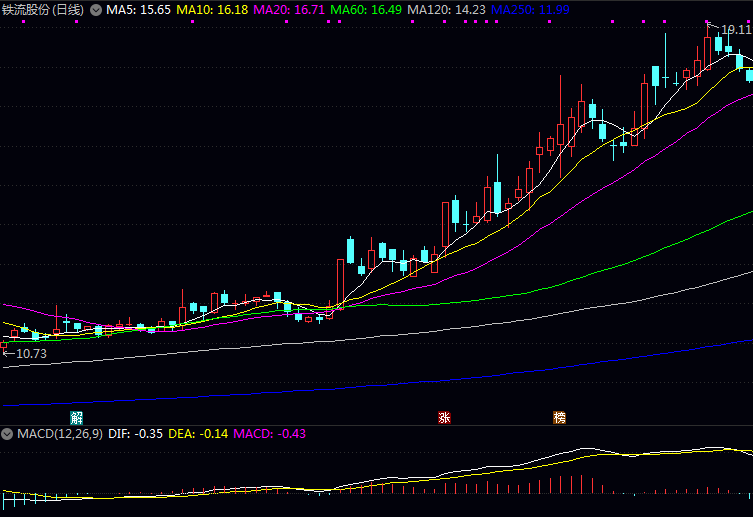Viewport: 753px width, 517px height.
Task: Click the first candlestick at chart's left edge
Action: pyautogui.click(x=3, y=344)
